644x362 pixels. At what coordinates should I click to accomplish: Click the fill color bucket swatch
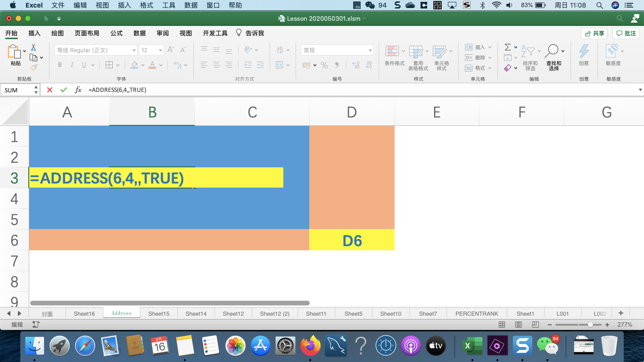tap(134, 65)
